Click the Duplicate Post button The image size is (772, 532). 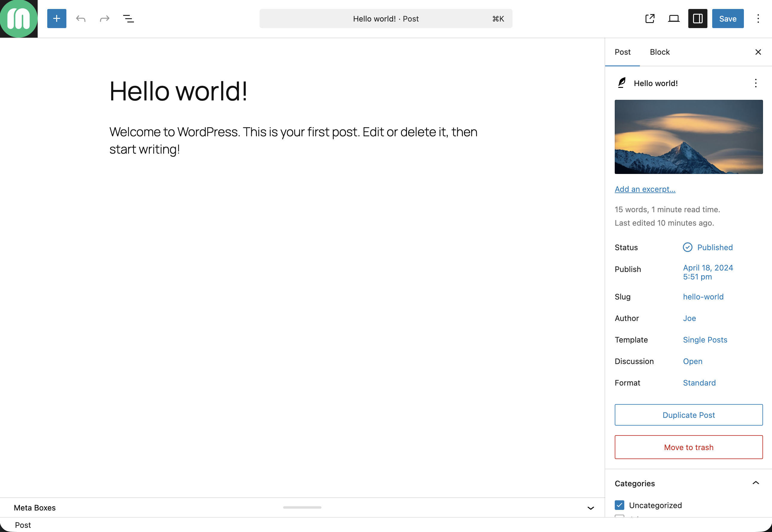click(689, 415)
